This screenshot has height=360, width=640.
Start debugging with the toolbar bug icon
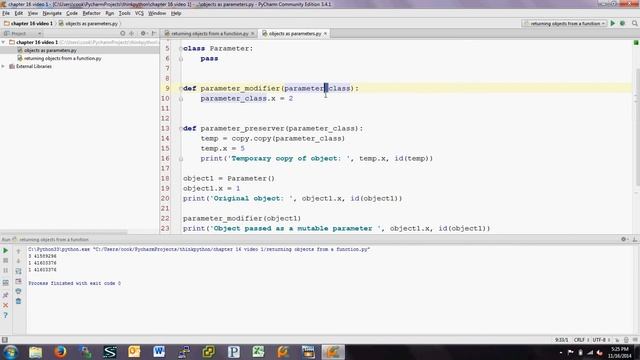point(622,24)
